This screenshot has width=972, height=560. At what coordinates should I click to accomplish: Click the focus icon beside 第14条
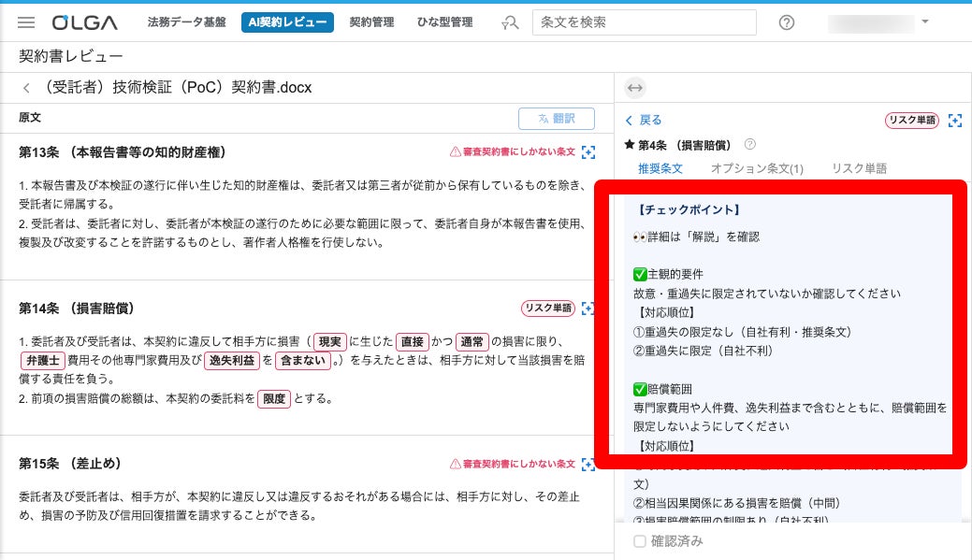(x=588, y=309)
